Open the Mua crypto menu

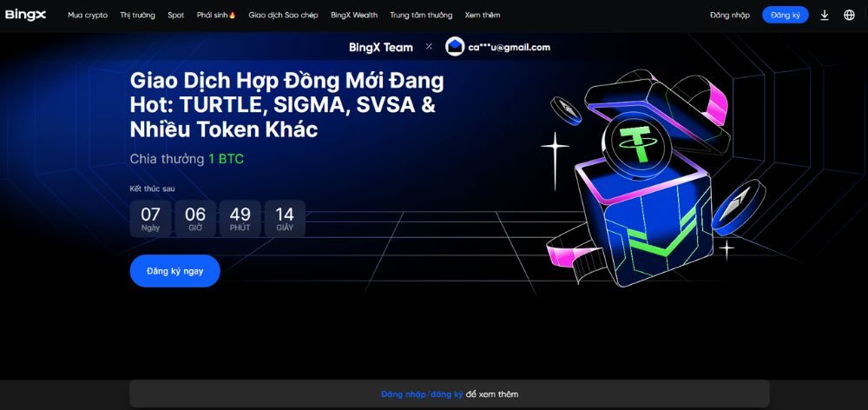(x=88, y=15)
